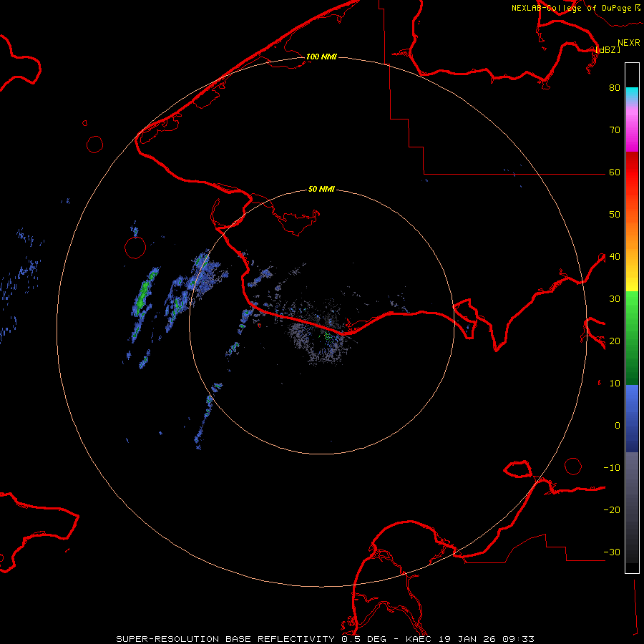
Task: Click the 19 JAN 26 date in caption
Action: pyautogui.click(x=467, y=639)
